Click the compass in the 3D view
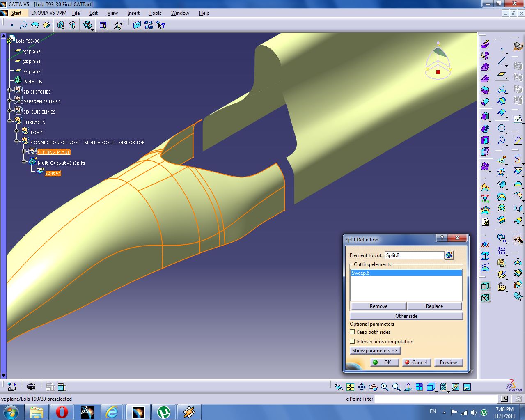Image resolution: width=525 pixels, height=420 pixels. pyautogui.click(x=438, y=61)
